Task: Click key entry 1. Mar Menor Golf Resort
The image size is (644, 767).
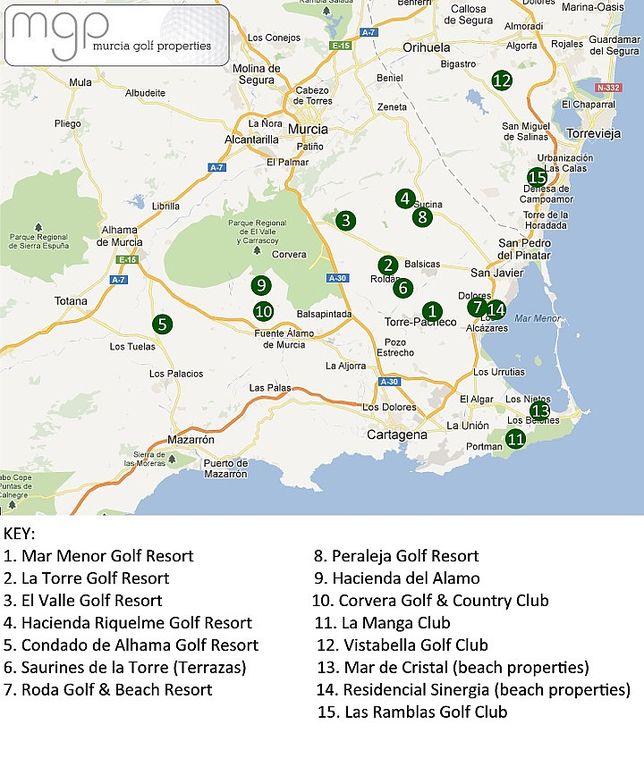Action: (x=99, y=556)
